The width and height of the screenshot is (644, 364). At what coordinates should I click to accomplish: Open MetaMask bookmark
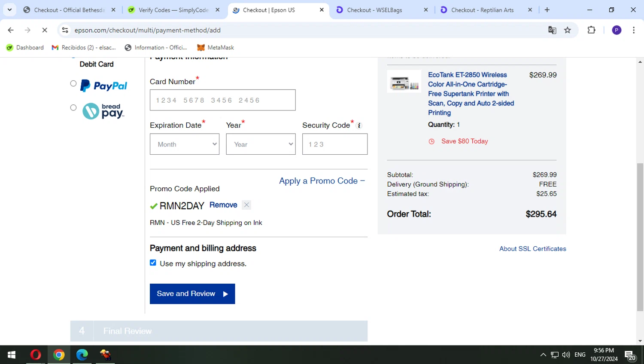[216, 48]
